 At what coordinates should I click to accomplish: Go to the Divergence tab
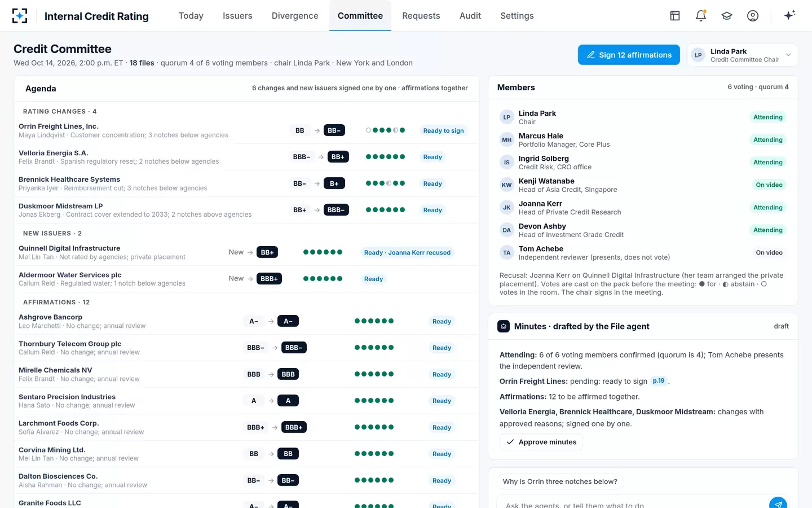295,16
